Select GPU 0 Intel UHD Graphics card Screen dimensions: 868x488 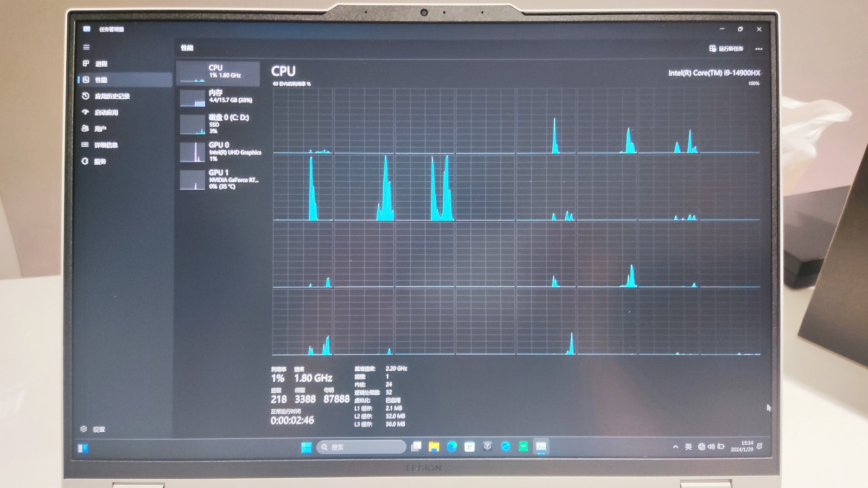[218, 151]
